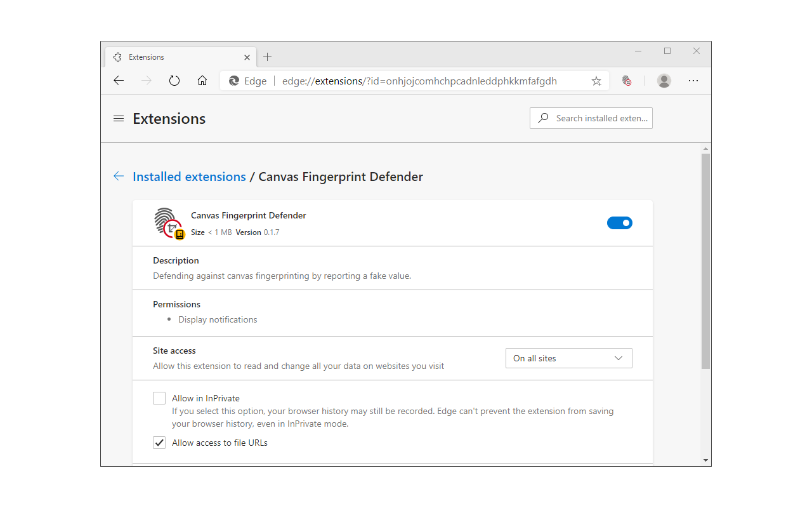Screen dimensions: 812x508
Task: Click the browser back arrow button
Action: 119,81
